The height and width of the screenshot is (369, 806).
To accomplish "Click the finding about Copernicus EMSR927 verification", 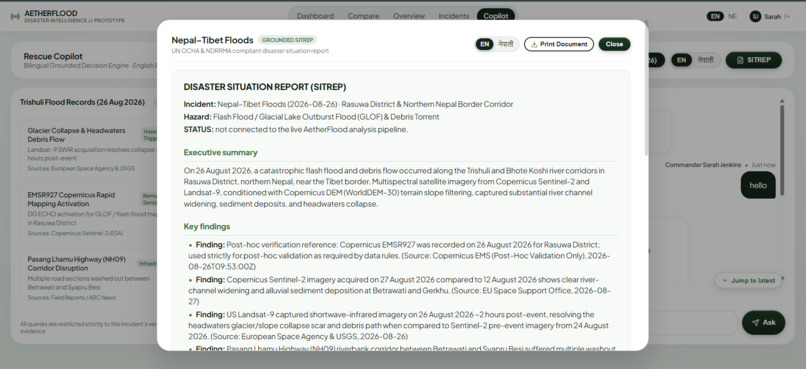I will (x=399, y=255).
